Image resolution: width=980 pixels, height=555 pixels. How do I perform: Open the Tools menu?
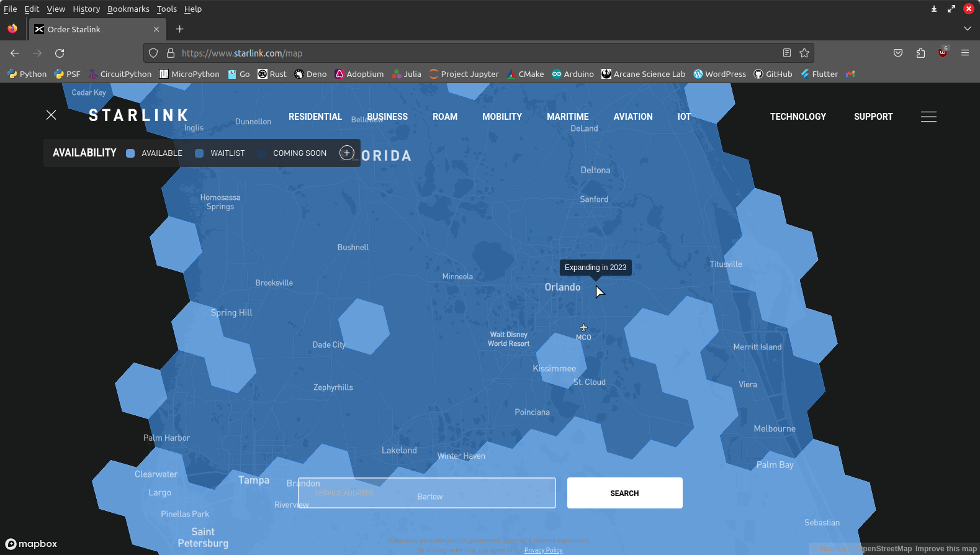tap(167, 9)
